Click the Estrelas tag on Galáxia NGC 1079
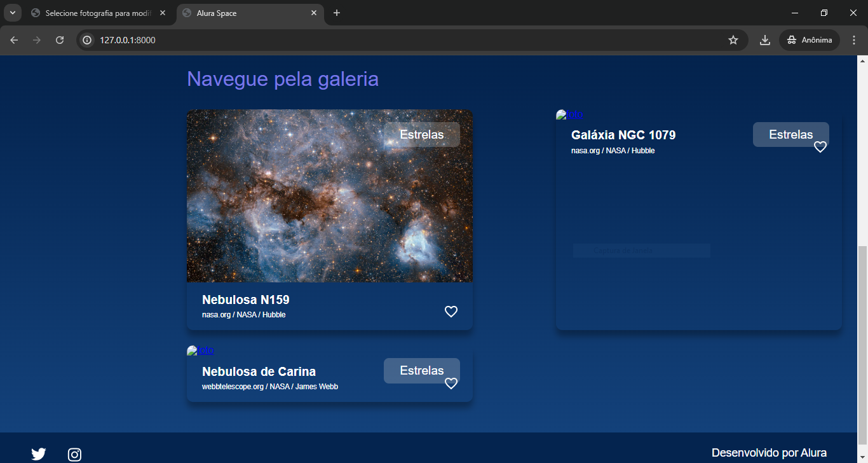Image resolution: width=868 pixels, height=463 pixels. coord(791,134)
